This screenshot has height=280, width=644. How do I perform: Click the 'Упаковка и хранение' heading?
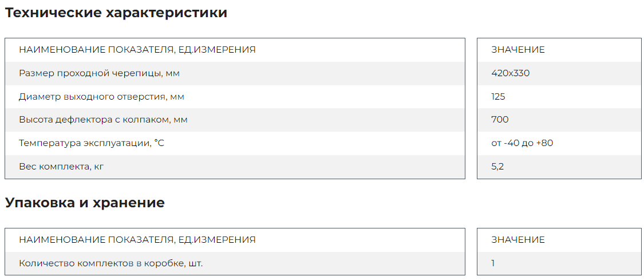[85, 203]
